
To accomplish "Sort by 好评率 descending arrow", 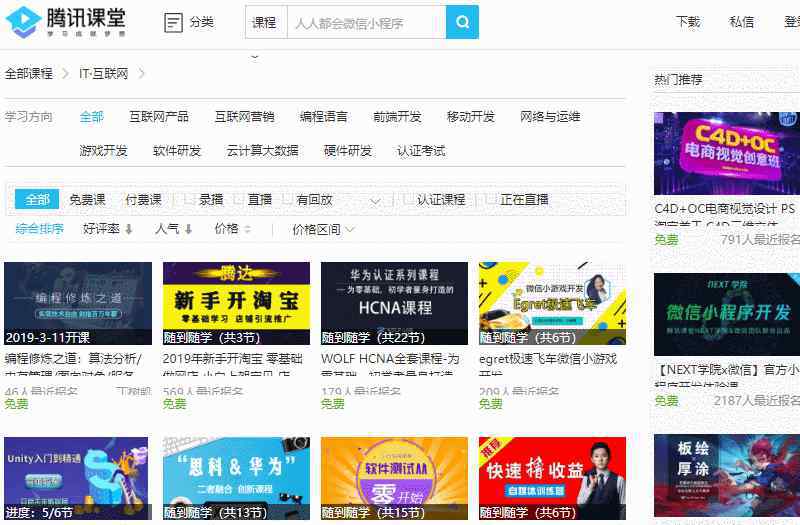I will pyautogui.click(x=129, y=229).
